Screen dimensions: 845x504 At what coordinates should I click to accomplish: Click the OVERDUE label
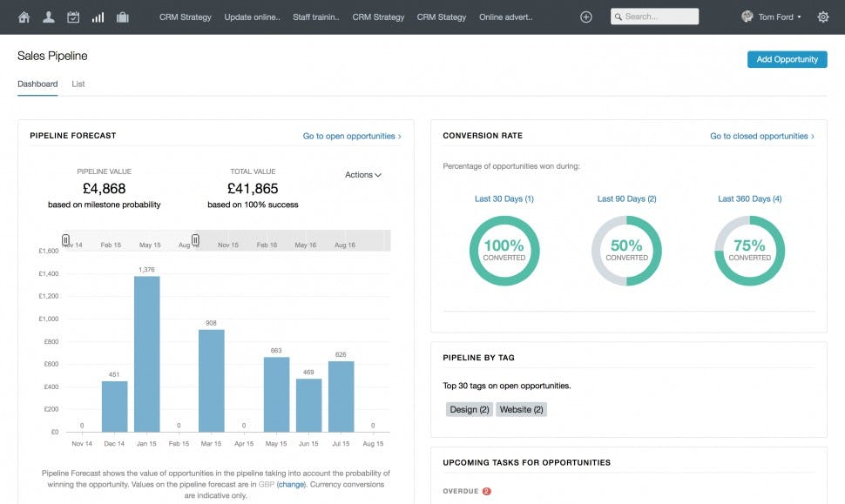click(460, 491)
